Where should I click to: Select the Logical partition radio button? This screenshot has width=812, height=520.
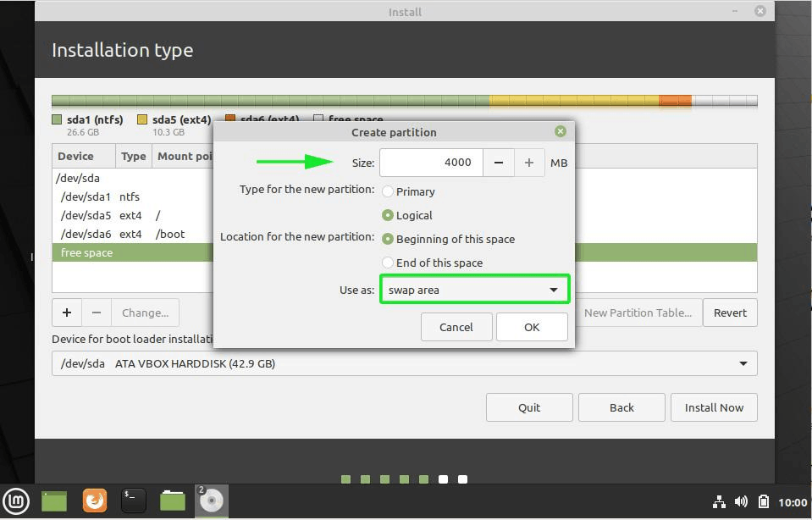click(389, 215)
